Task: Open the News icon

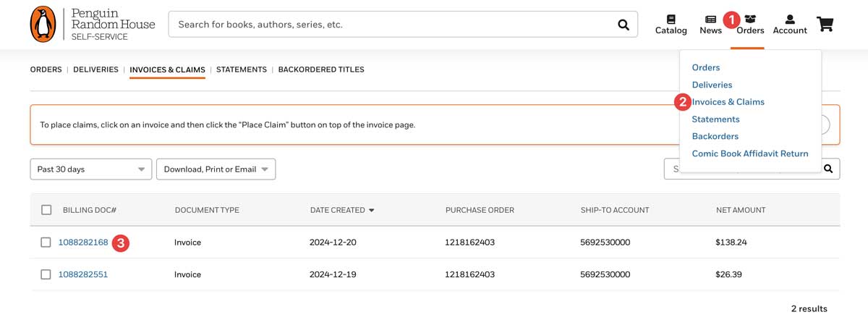Action: (710, 24)
